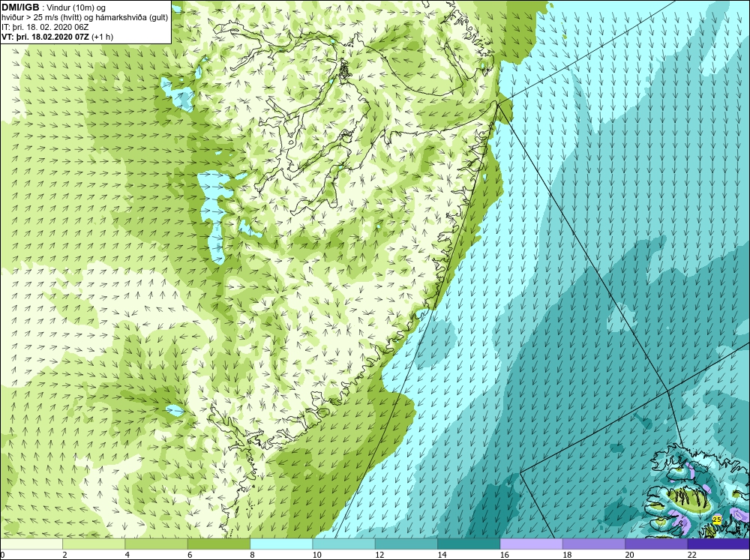Click the 12–14 m/s teal legend swatch
This screenshot has width=750, height=560.
406,544
